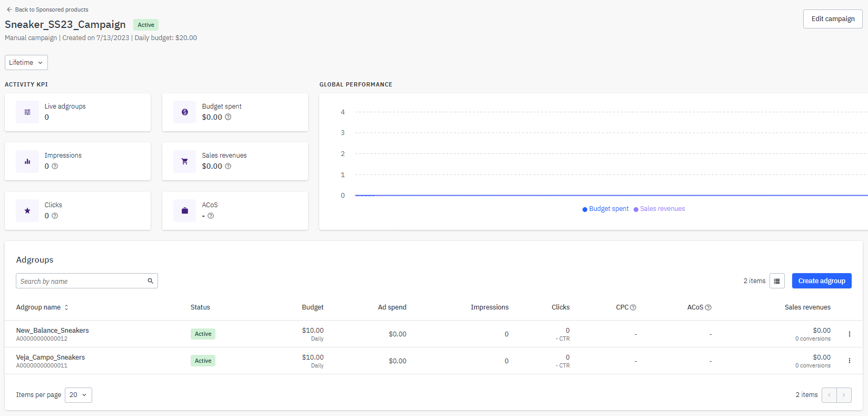Sort table by Adgroup name
Image resolution: width=868 pixels, height=416 pixels.
pos(42,307)
